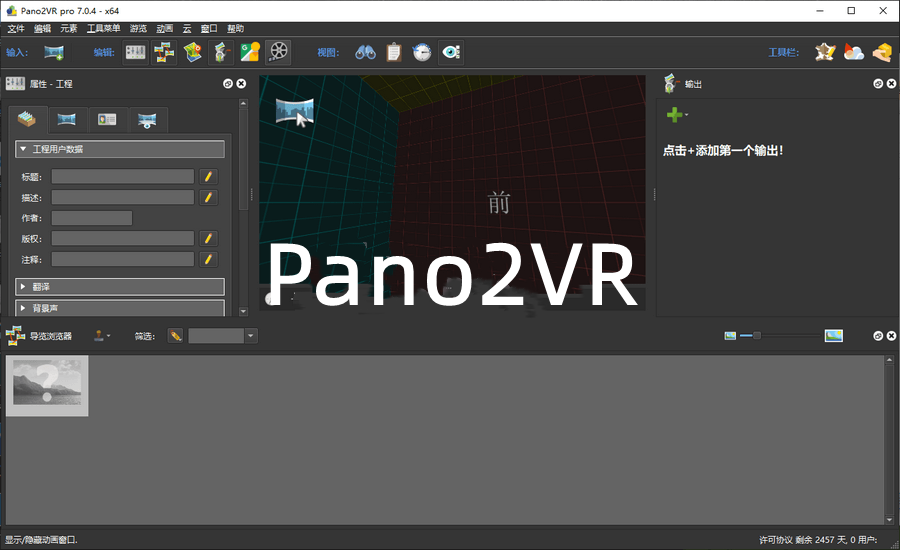Toggle the eye preview icon

[x=451, y=53]
